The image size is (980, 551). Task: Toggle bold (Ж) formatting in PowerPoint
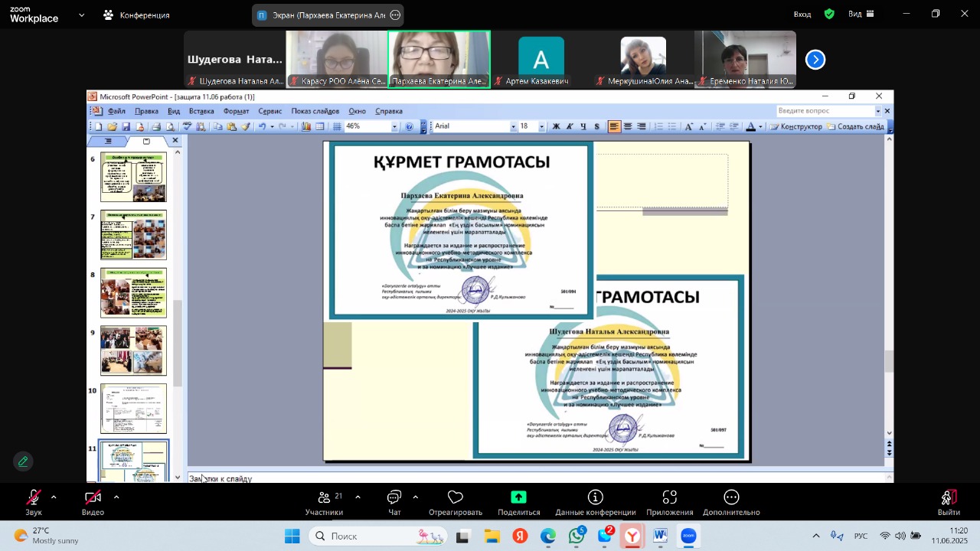[x=556, y=126]
